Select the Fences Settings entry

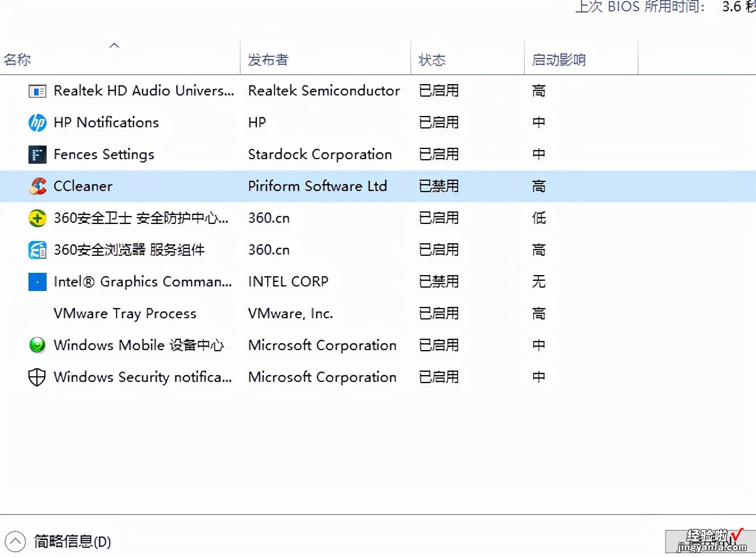pos(104,155)
